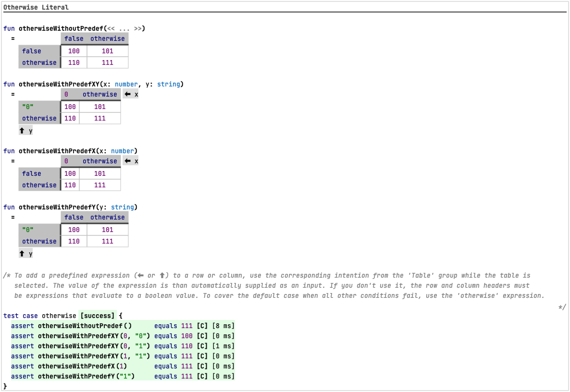Select cell 101 in the otherwiseWithPredefX table
This screenshot has height=392, width=570.
tap(100, 173)
